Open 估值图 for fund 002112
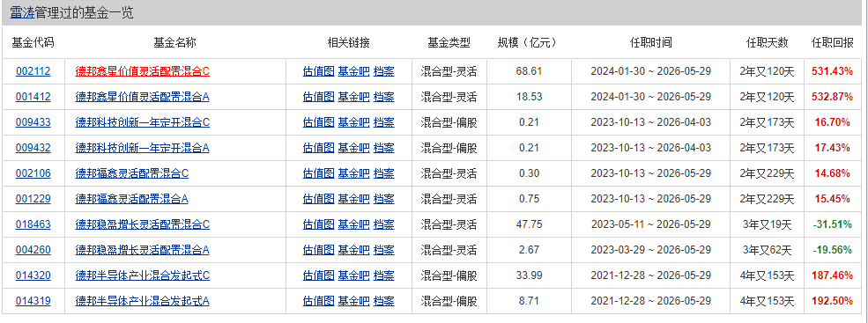The width and height of the screenshot is (868, 323). pyautogui.click(x=318, y=71)
